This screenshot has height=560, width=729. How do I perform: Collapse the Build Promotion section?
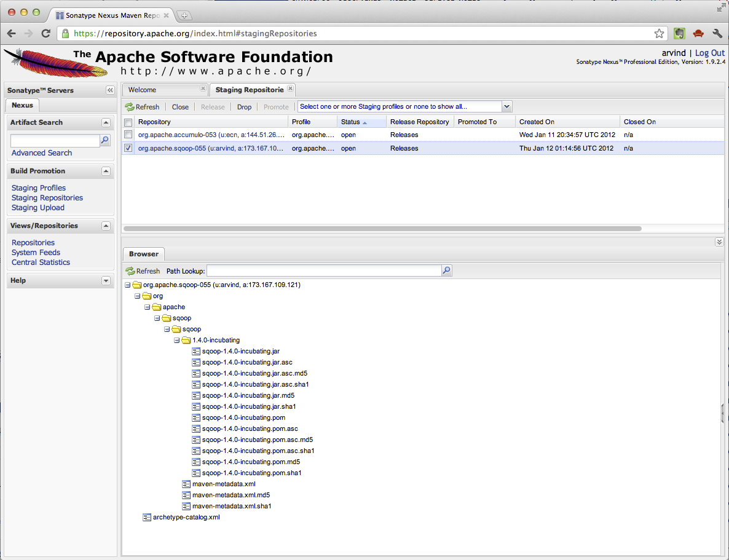pos(106,171)
